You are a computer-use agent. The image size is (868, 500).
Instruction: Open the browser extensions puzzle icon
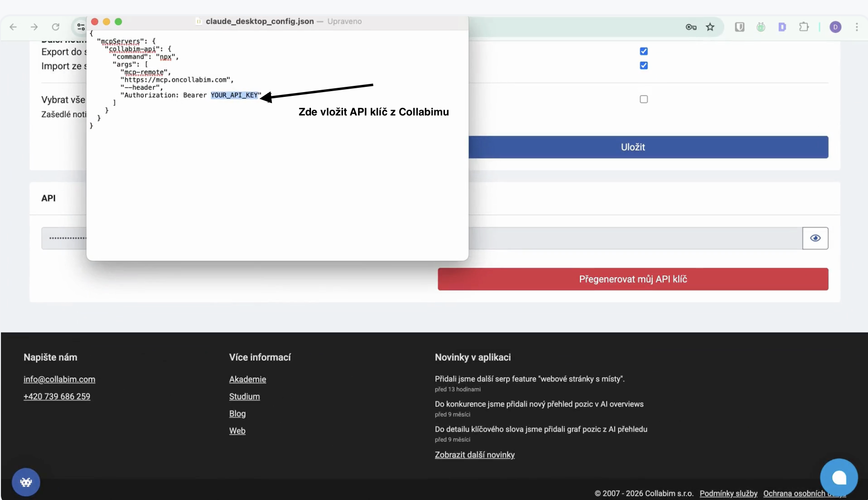[804, 27]
